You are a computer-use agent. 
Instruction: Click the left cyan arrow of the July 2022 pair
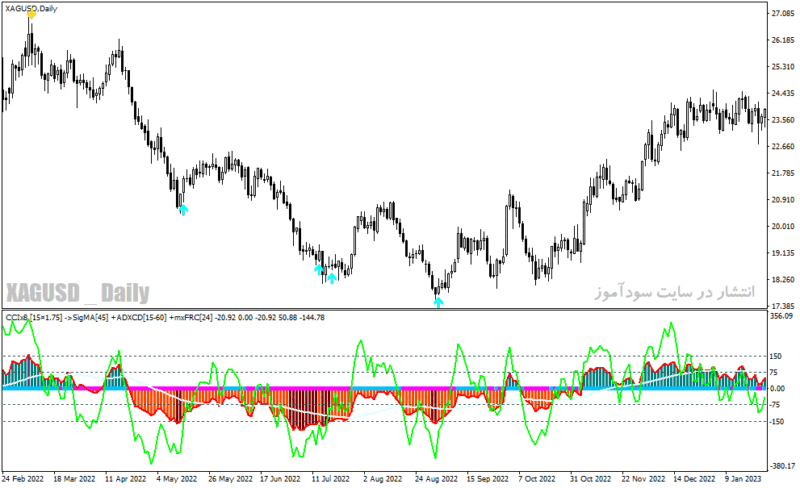(319, 269)
